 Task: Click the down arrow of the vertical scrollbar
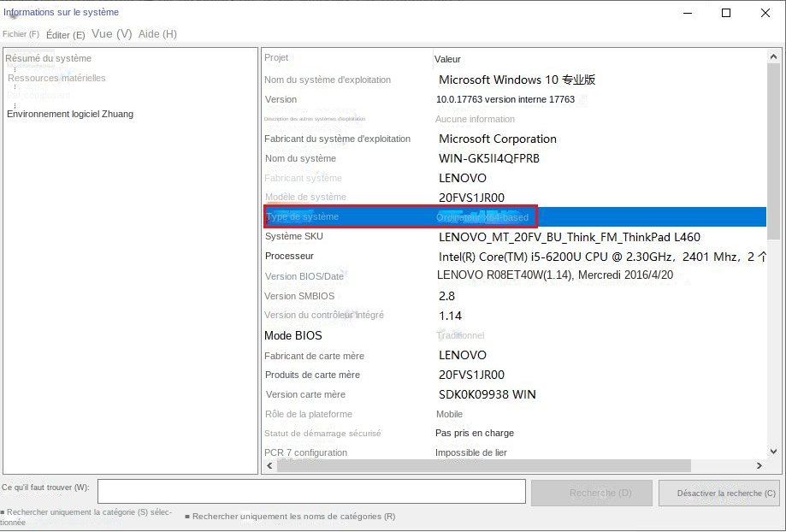click(x=774, y=452)
